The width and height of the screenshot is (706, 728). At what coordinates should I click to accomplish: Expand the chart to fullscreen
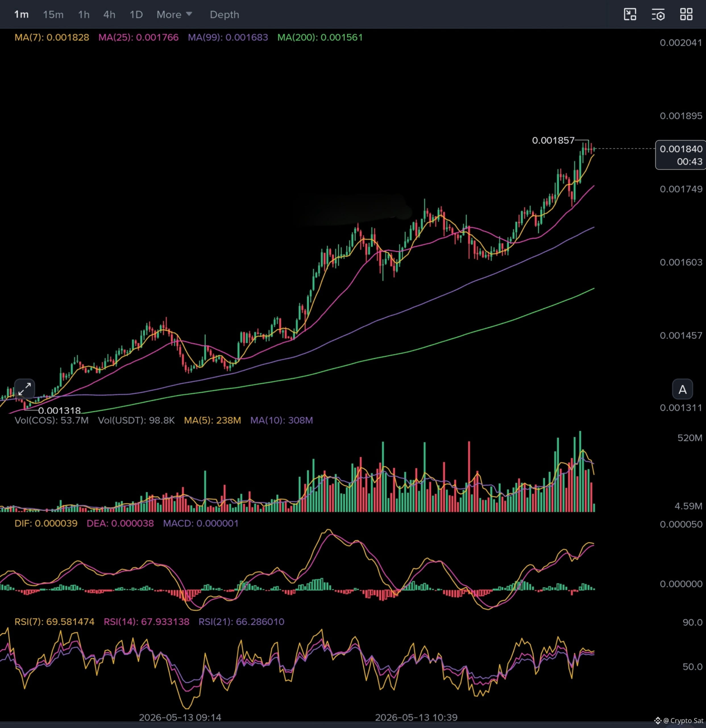point(24,389)
